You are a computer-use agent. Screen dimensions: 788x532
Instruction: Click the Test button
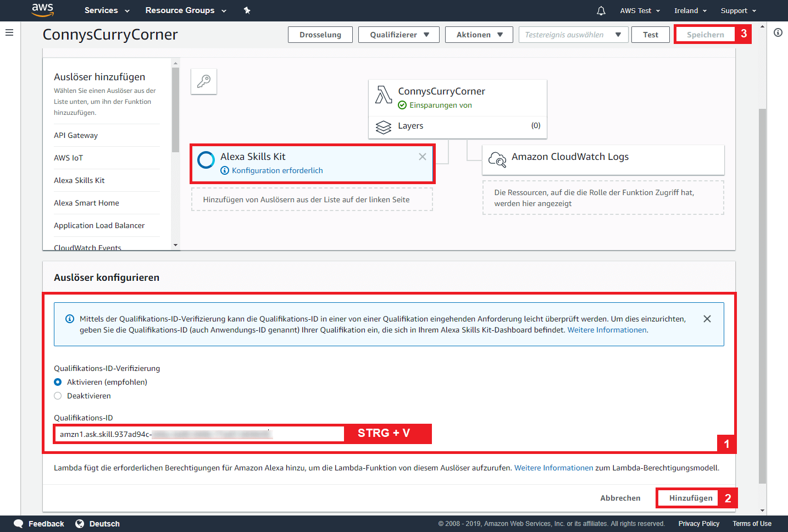coord(651,35)
